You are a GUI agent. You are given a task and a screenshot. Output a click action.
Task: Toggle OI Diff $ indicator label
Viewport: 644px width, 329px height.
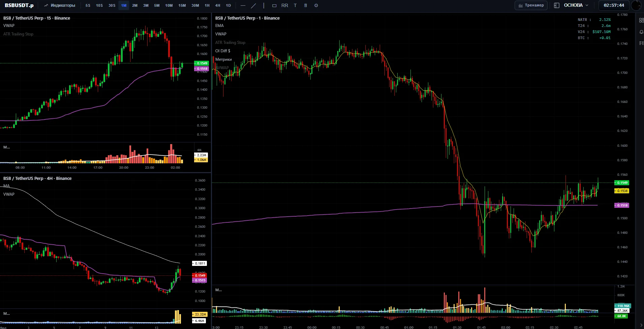click(x=223, y=51)
